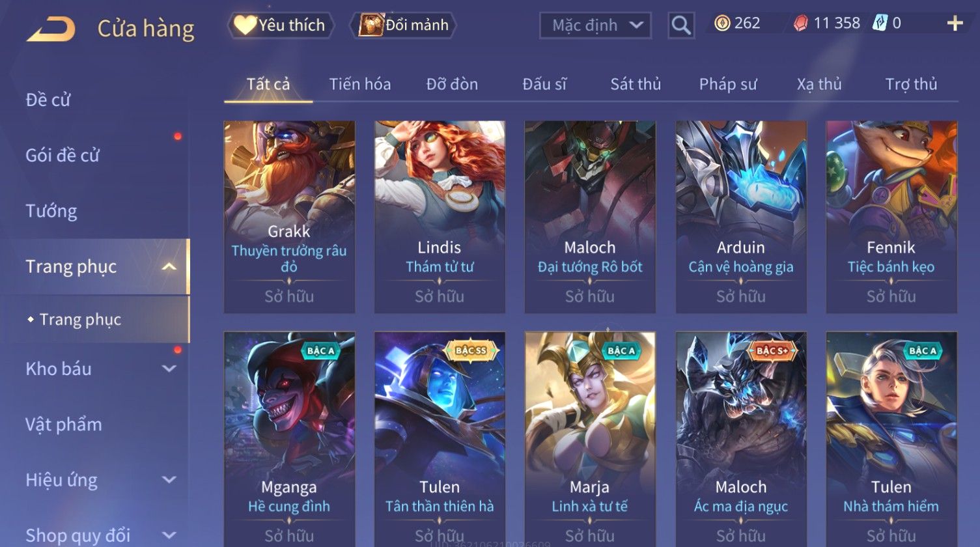Open search with the magnifier icon
This screenshot has width=980, height=547.
pos(681,25)
